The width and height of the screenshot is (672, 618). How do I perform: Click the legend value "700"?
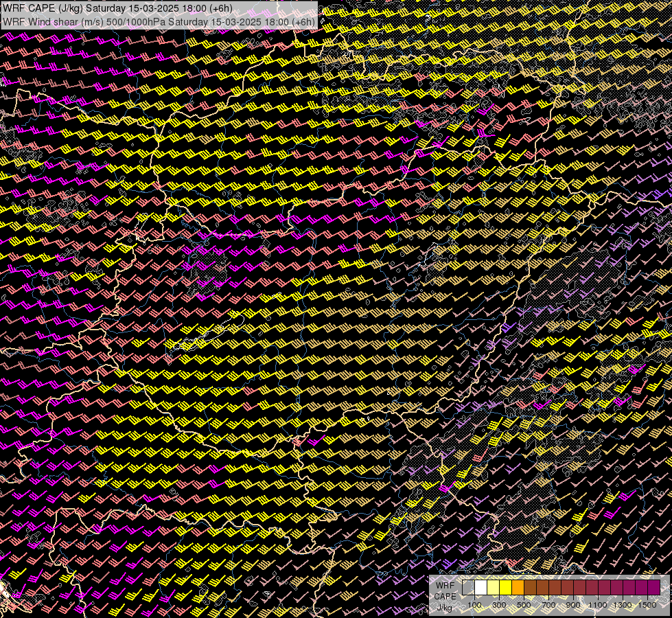coord(548,605)
